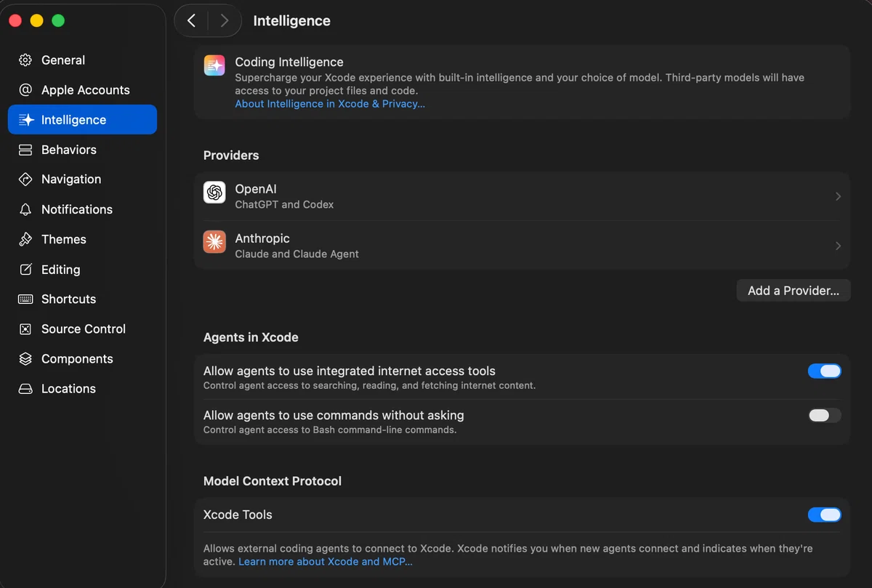Viewport: 872px width, 588px height.
Task: Click the 'ChatGPT and Codex' subtitle text
Action: pos(284,205)
